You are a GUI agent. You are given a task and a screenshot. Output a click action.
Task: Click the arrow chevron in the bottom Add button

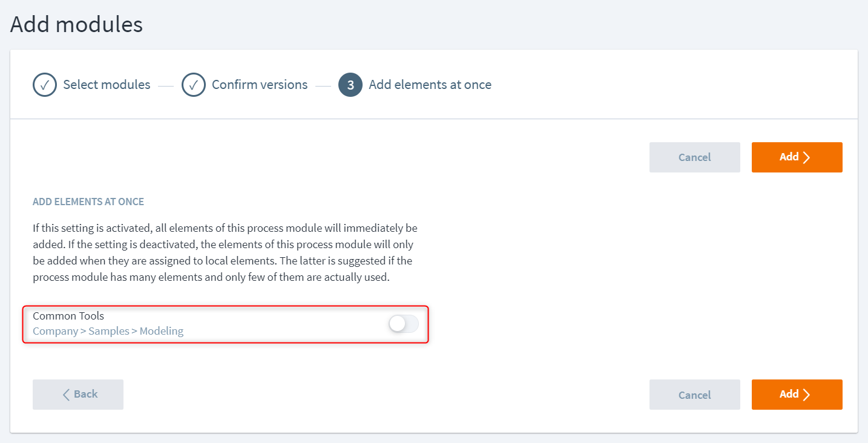[806, 395]
